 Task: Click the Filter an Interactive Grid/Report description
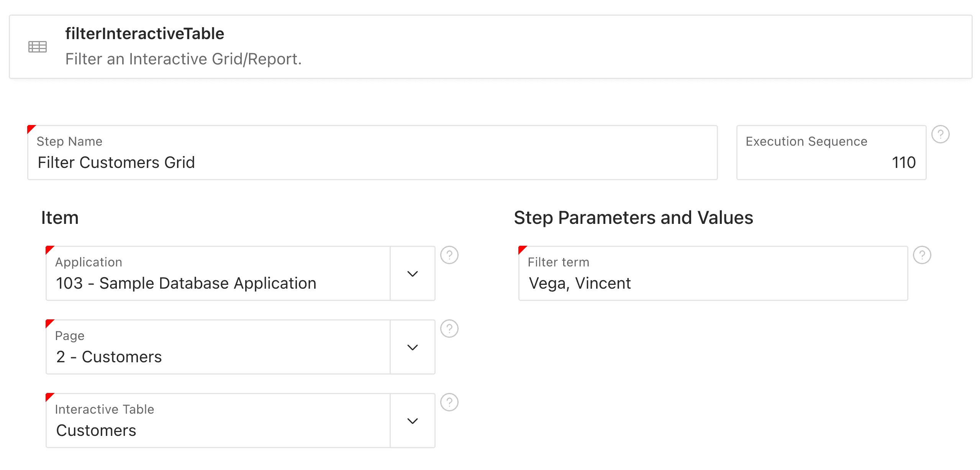(x=184, y=59)
